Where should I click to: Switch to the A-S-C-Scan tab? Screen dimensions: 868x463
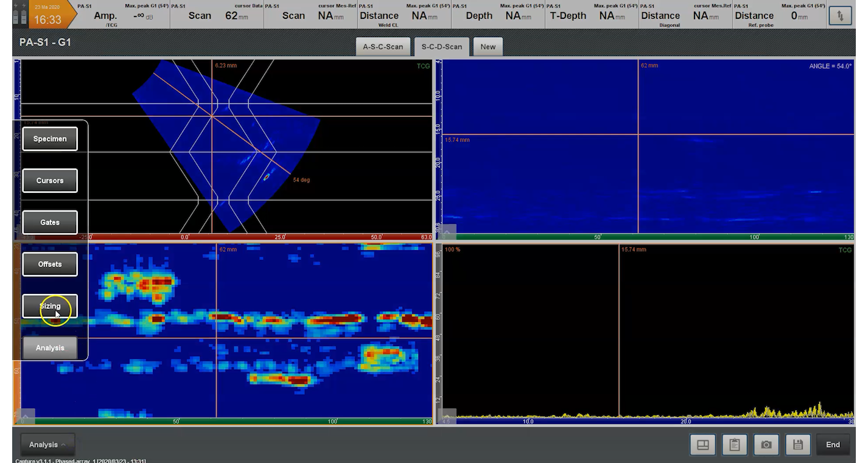[x=383, y=47]
